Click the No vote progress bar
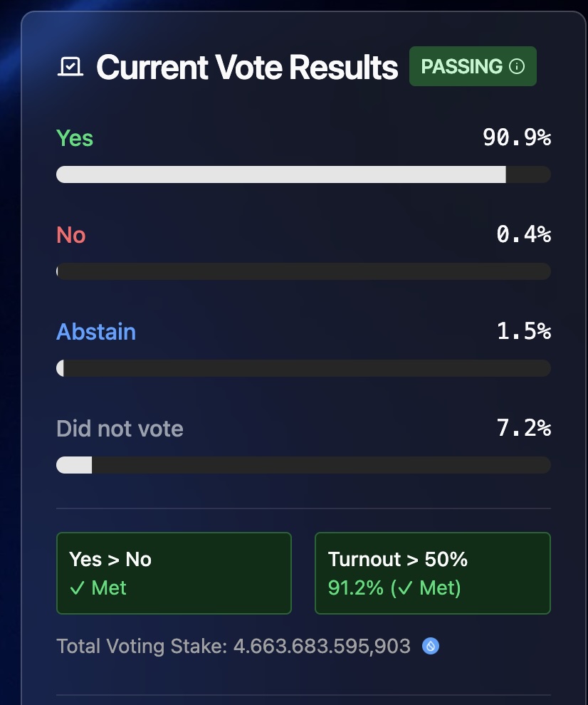The height and width of the screenshot is (705, 588). pos(303,271)
